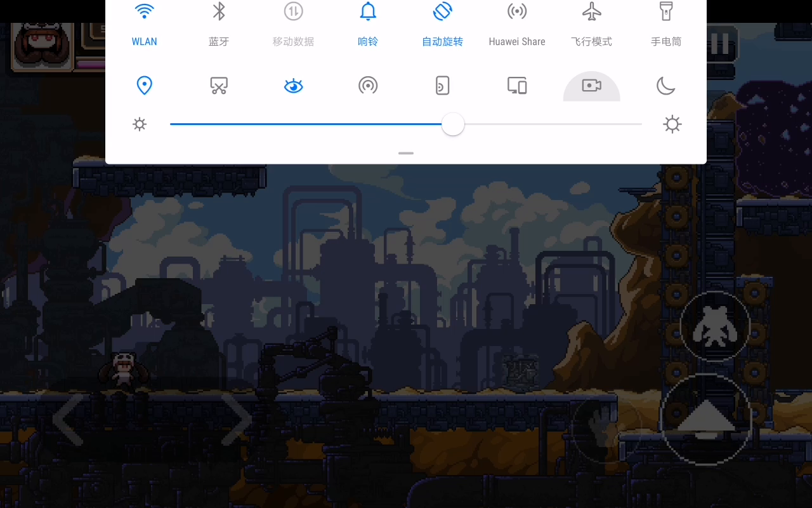Tap the jump up-arrow game button
This screenshot has height=508, width=812.
click(x=706, y=419)
